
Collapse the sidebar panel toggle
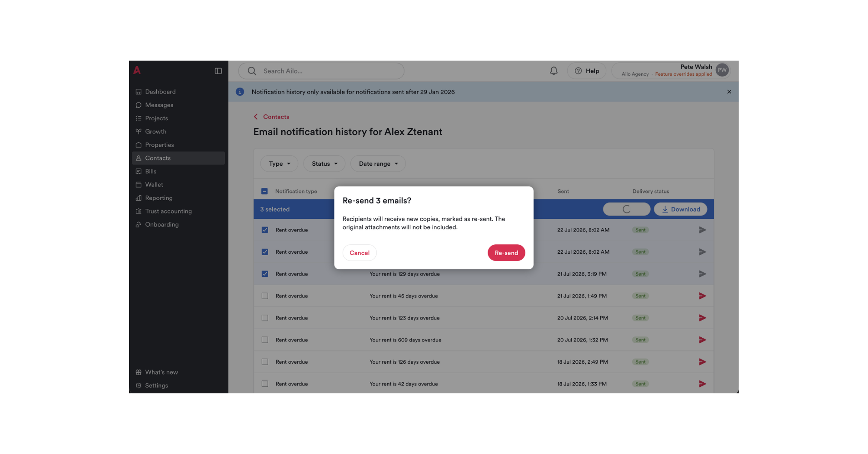(x=218, y=71)
